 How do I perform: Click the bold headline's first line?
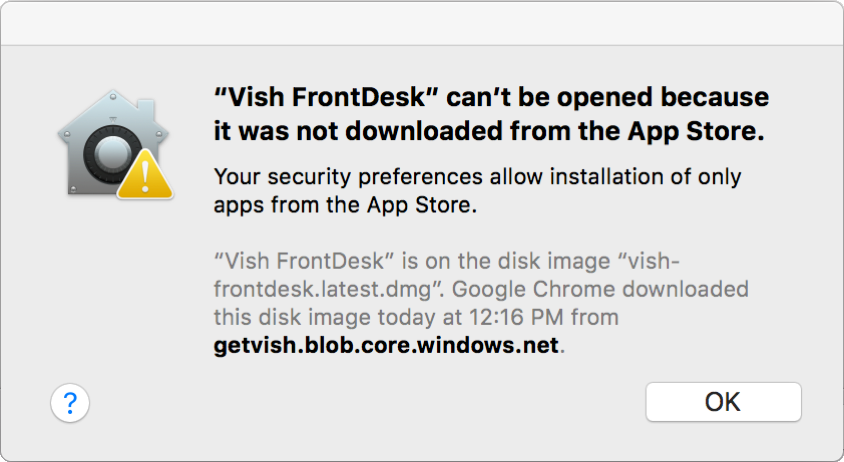(x=492, y=98)
